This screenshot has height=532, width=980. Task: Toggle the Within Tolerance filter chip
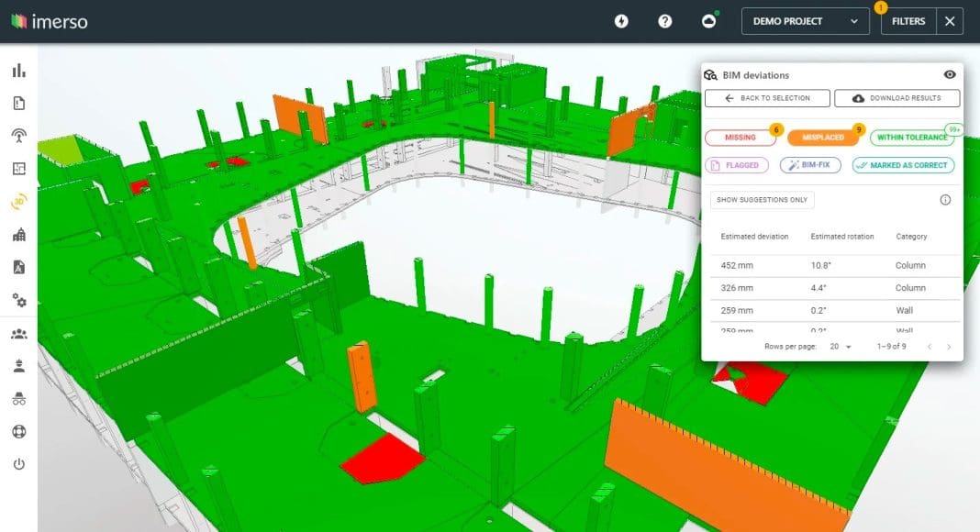pyautogui.click(x=911, y=138)
